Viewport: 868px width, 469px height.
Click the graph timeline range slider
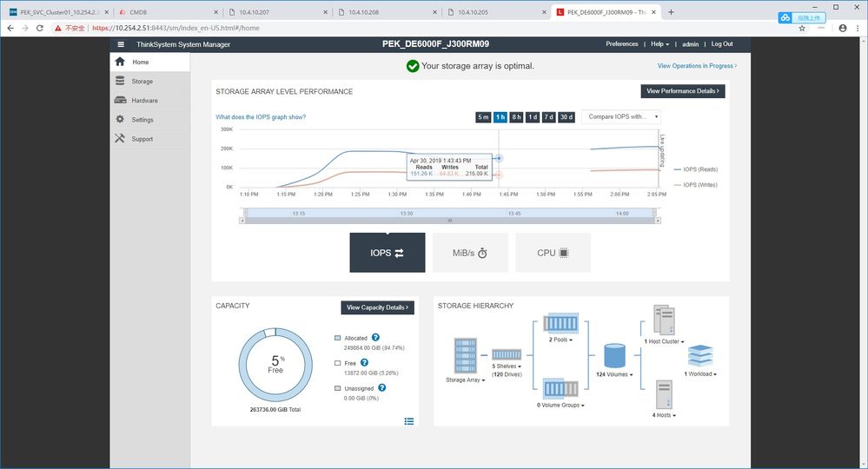(x=449, y=221)
